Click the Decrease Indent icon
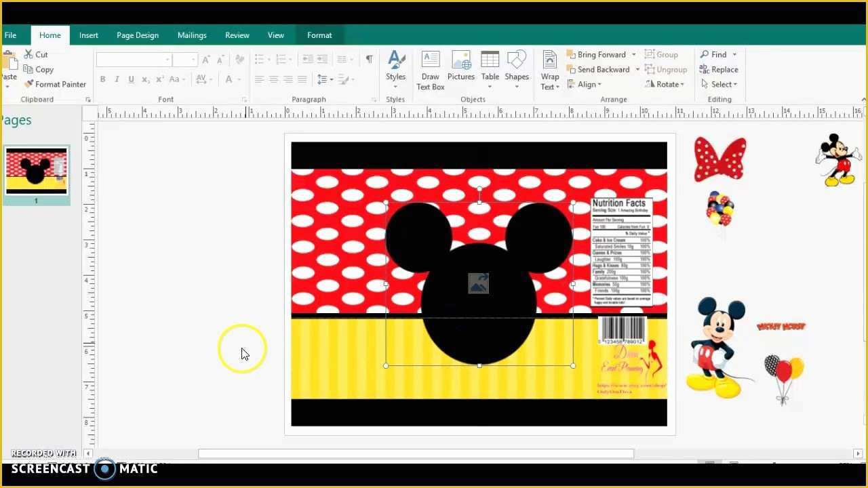The height and width of the screenshot is (488, 868). pyautogui.click(x=308, y=60)
